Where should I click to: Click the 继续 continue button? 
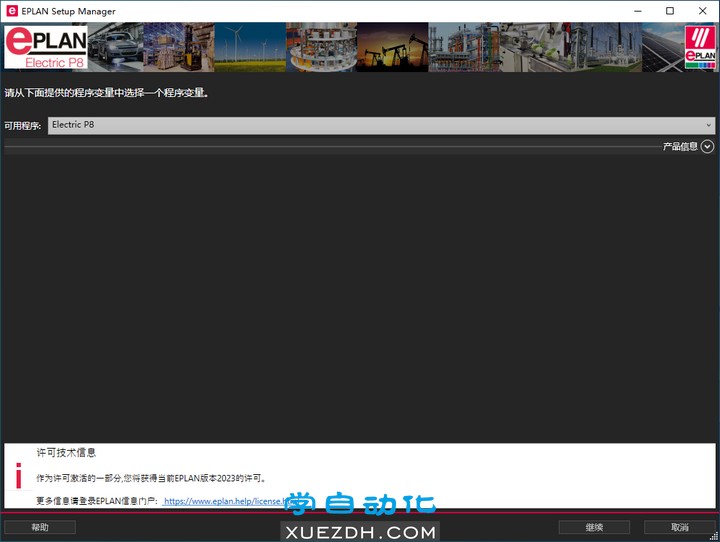[594, 527]
